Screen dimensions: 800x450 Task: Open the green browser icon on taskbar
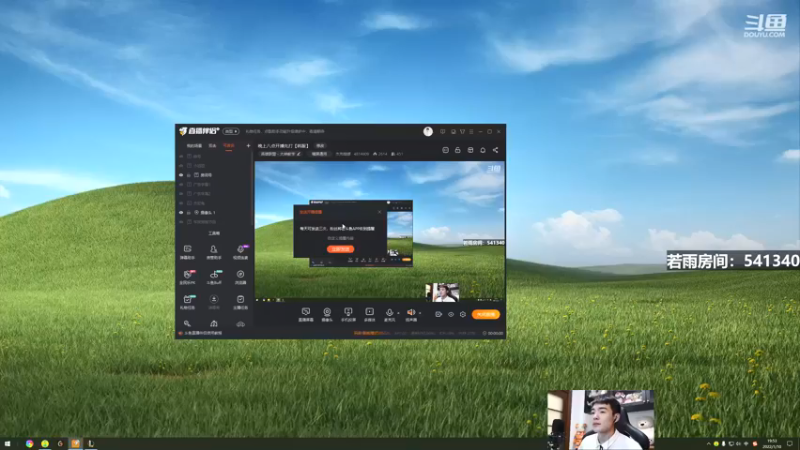pos(45,444)
